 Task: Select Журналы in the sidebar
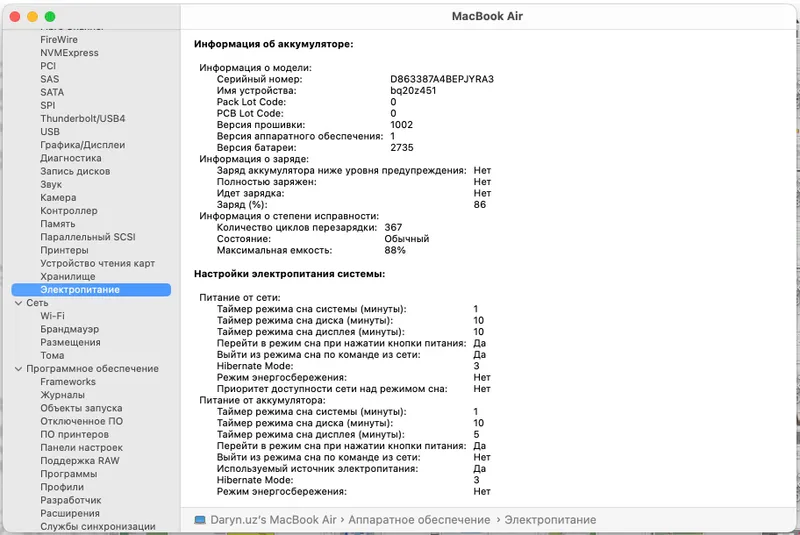pos(63,395)
